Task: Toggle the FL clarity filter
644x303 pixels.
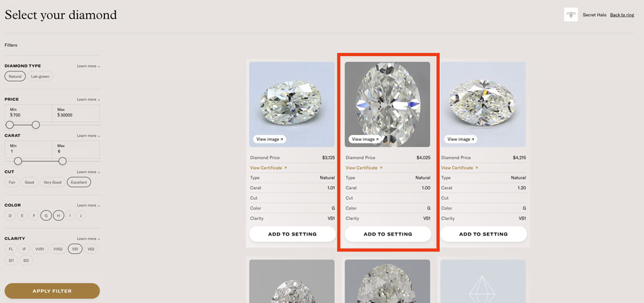Action: point(11,249)
